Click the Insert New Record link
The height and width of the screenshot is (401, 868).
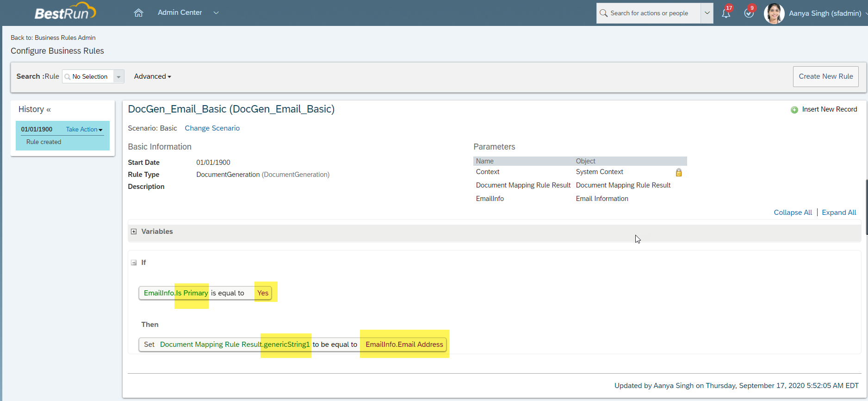(830, 109)
